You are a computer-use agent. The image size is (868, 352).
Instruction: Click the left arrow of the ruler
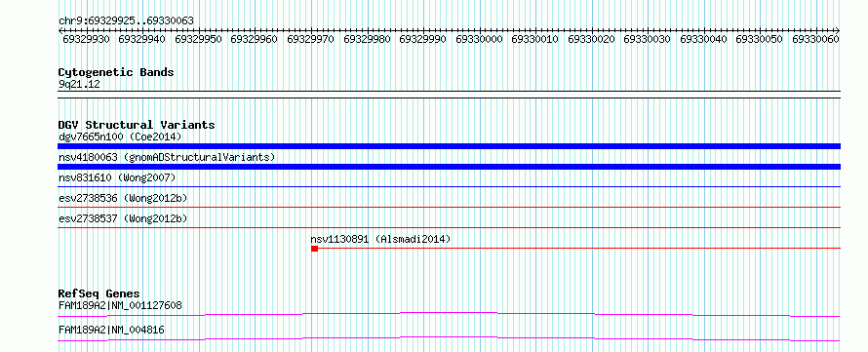[x=60, y=30]
